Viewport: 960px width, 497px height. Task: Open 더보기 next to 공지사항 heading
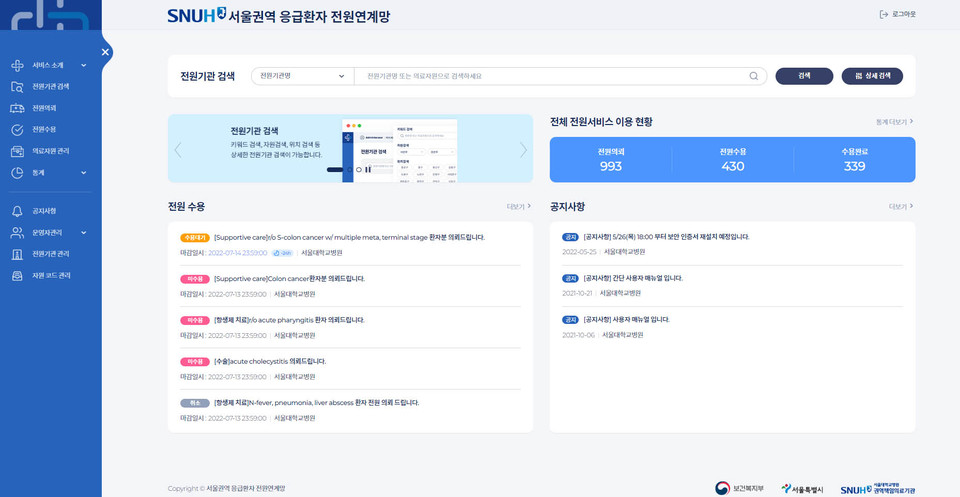coord(901,207)
